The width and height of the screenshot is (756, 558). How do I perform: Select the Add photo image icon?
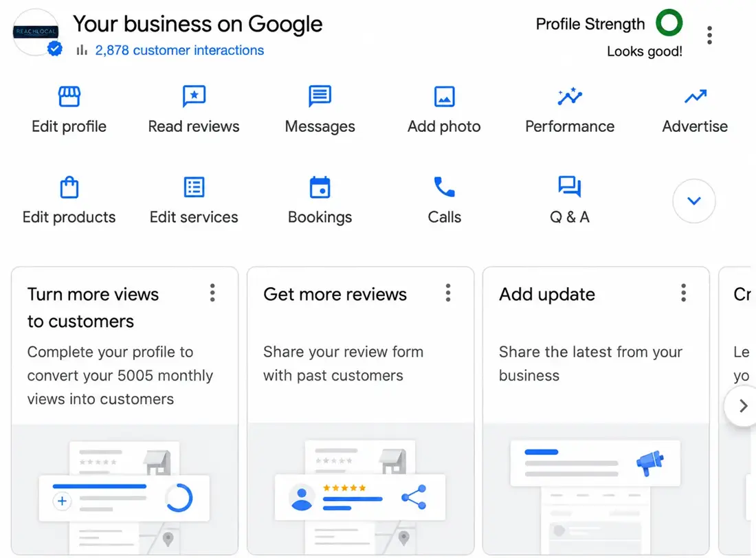444,96
